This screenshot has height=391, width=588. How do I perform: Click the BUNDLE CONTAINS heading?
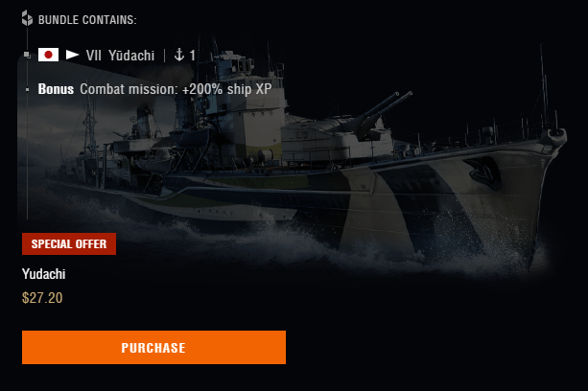87,19
